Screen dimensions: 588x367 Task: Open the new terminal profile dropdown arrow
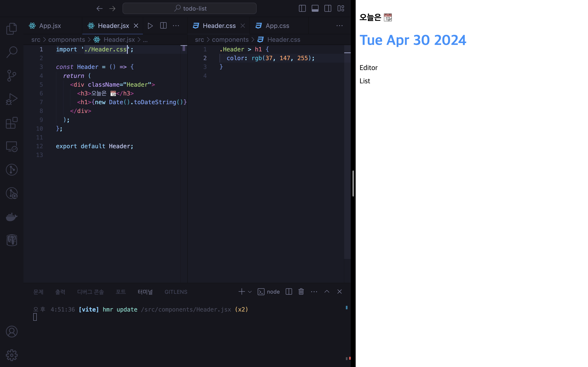click(250, 292)
